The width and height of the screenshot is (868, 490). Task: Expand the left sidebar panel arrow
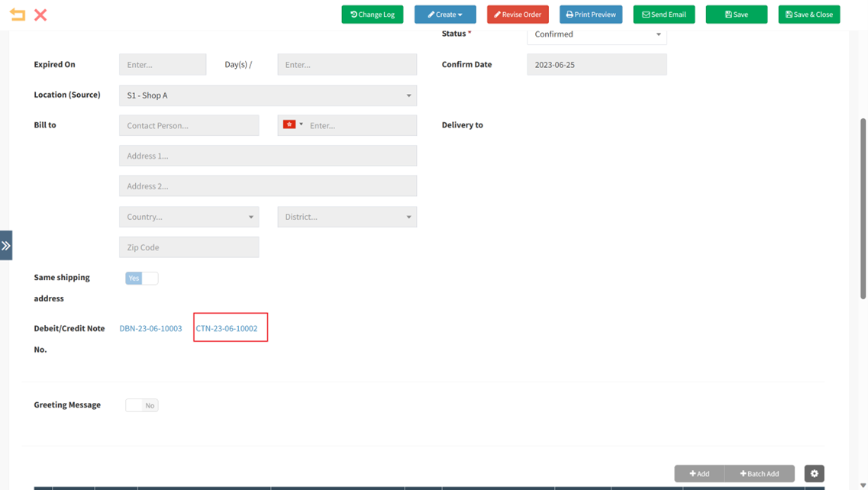6,246
